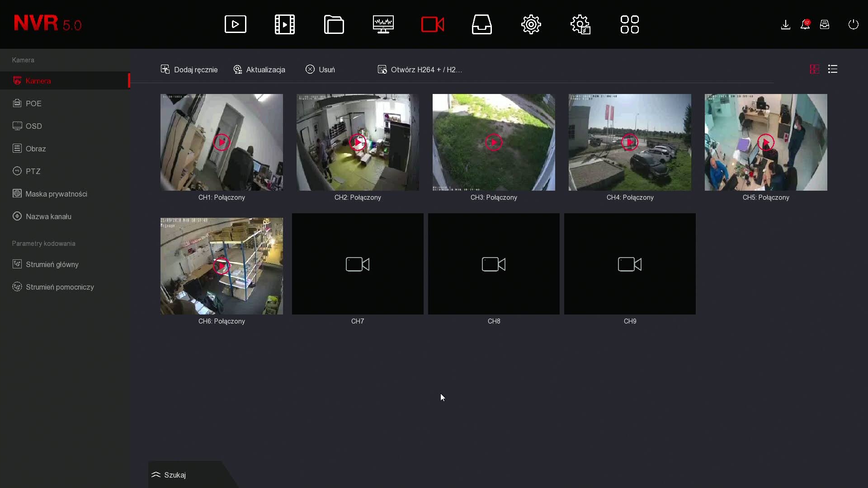Open storage drive tray icon

482,24
